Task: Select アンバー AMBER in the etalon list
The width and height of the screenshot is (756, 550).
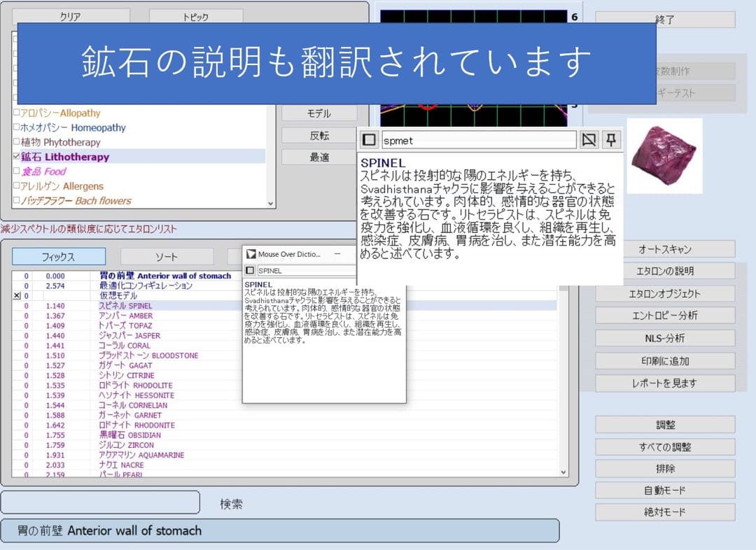Action: (123, 316)
